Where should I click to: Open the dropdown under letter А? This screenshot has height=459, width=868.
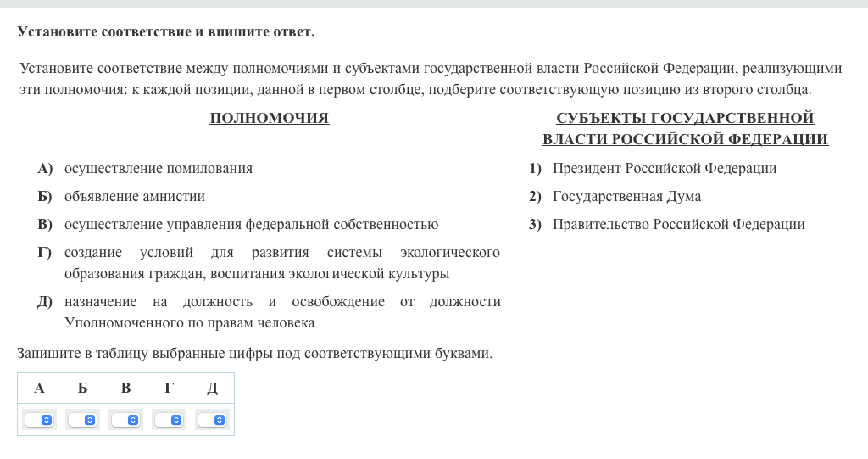coord(39,420)
